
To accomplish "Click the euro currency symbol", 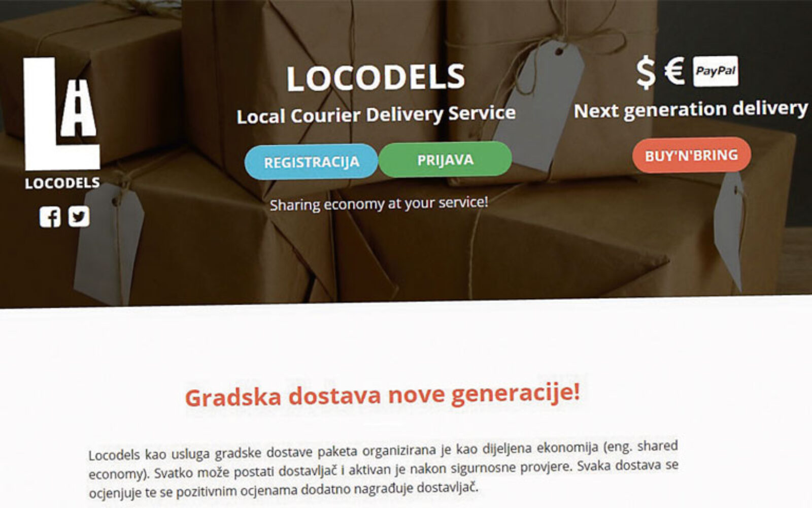I will (x=674, y=71).
